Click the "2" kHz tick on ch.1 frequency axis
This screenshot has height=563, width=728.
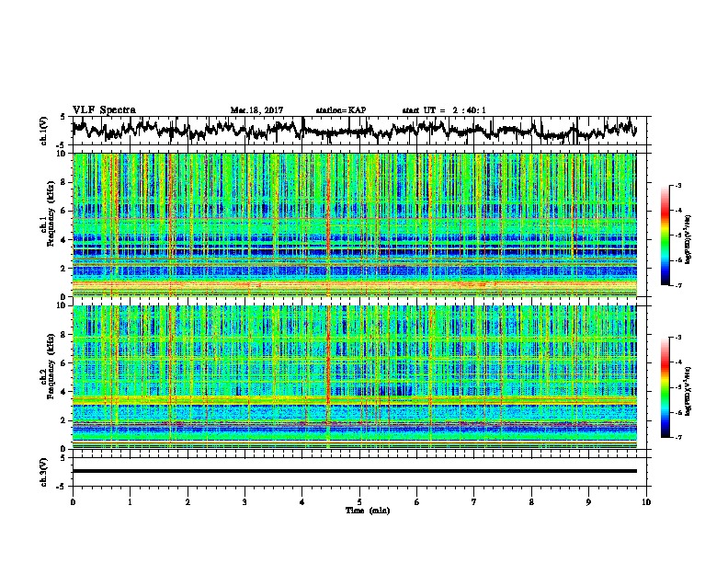pos(65,268)
